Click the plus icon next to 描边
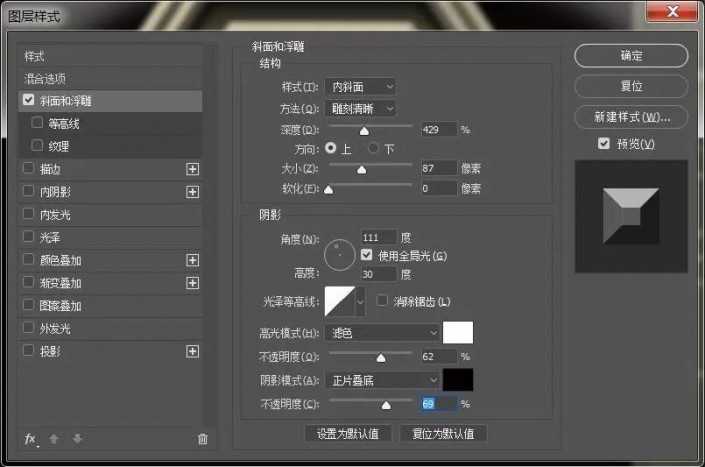 point(193,169)
